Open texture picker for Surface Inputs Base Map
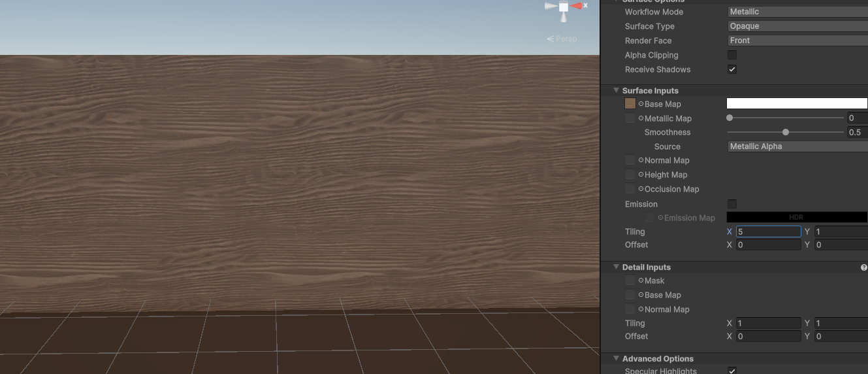Image resolution: width=868 pixels, height=374 pixels. pos(641,104)
